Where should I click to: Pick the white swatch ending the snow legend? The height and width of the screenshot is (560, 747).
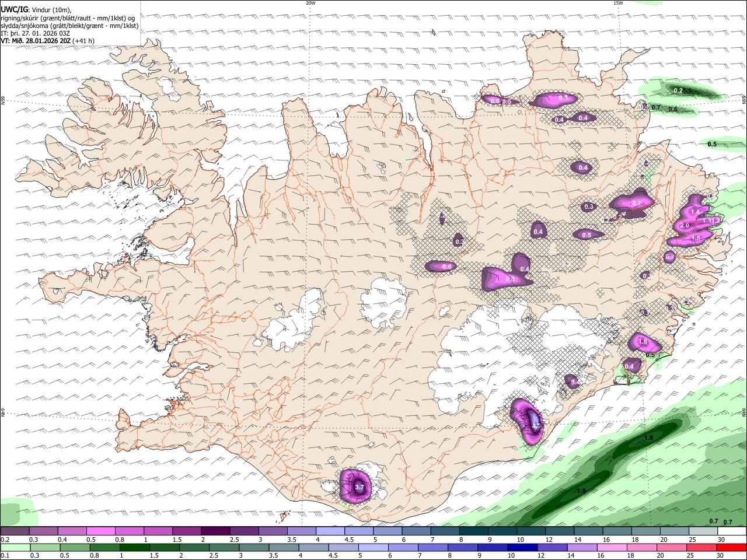click(x=731, y=531)
